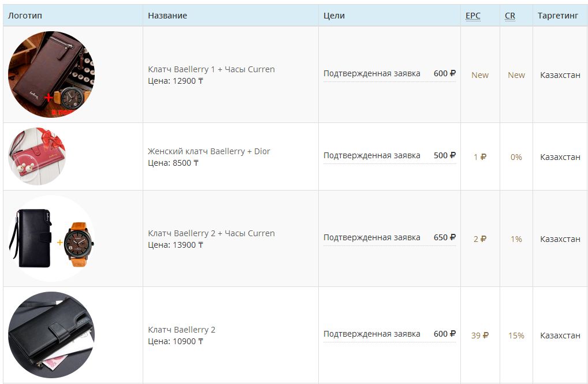Click the EPC column header
Screen dimensions: 588x384
[x=472, y=16]
